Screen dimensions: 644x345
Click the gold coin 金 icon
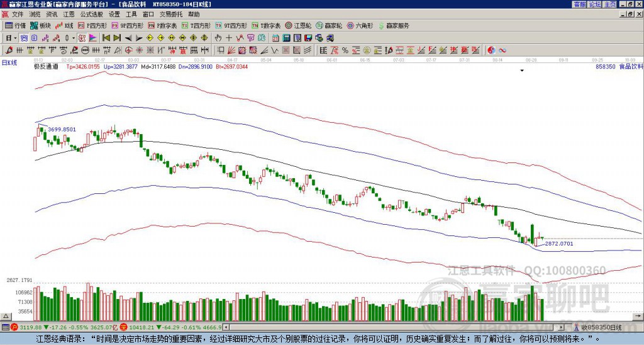tap(367, 50)
